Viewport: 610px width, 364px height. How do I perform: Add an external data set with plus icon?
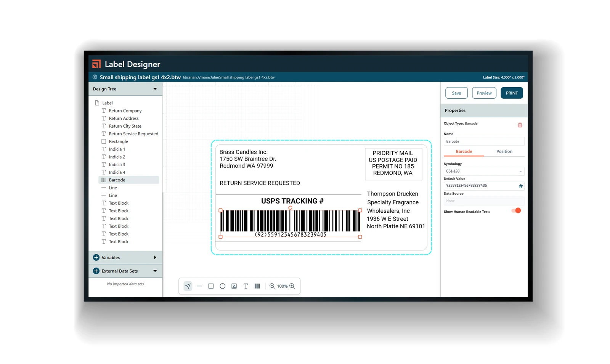pyautogui.click(x=96, y=271)
